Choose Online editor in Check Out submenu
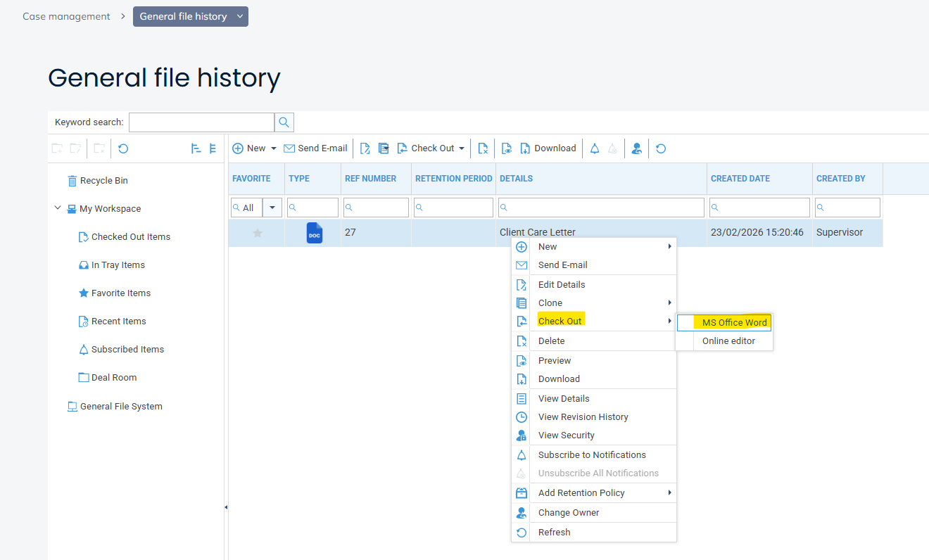The height and width of the screenshot is (560, 929). pyautogui.click(x=728, y=341)
